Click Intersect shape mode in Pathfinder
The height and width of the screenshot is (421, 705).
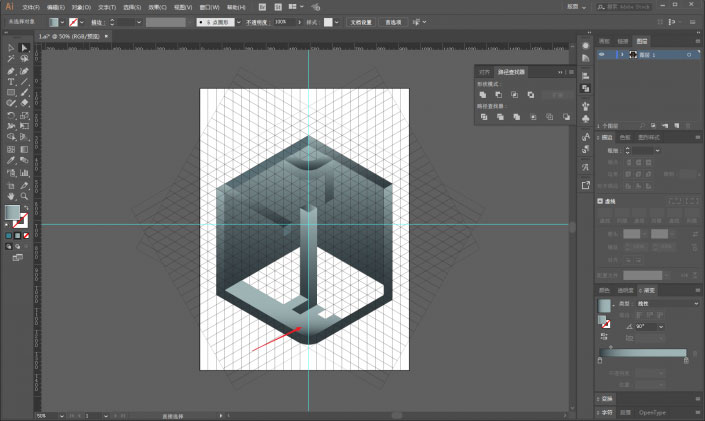pyautogui.click(x=514, y=94)
